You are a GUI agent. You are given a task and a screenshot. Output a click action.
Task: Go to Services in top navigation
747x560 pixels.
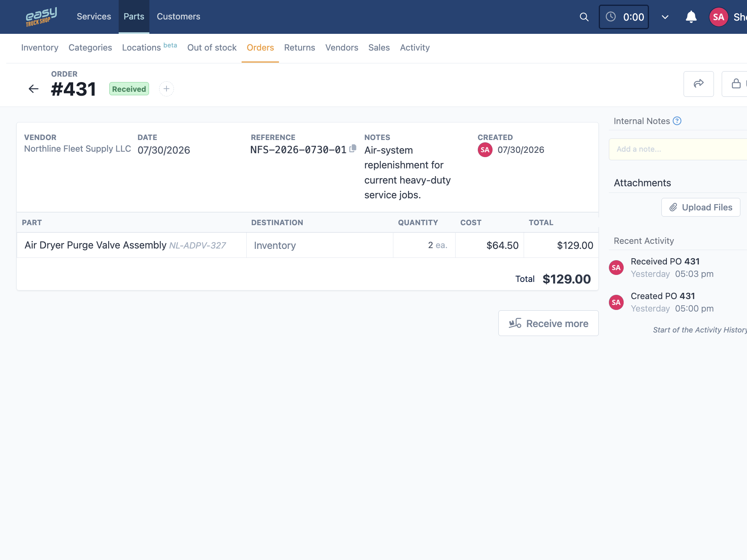tap(94, 16)
